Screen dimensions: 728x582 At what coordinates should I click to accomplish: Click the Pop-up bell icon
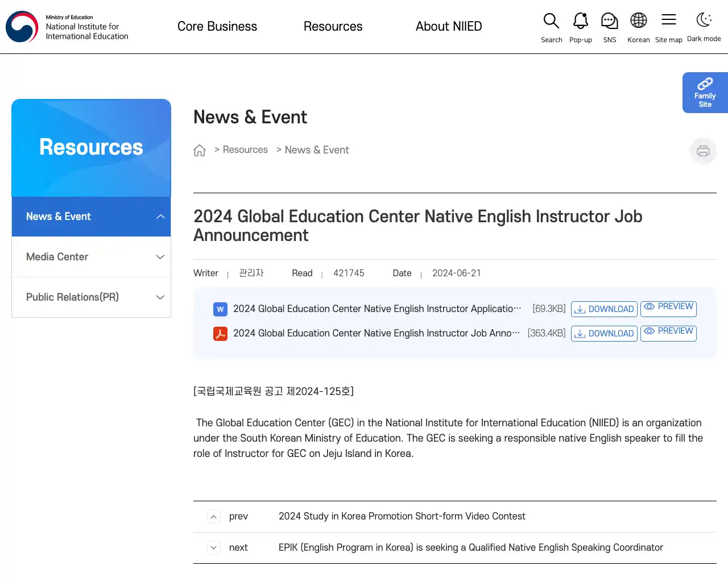click(x=580, y=22)
